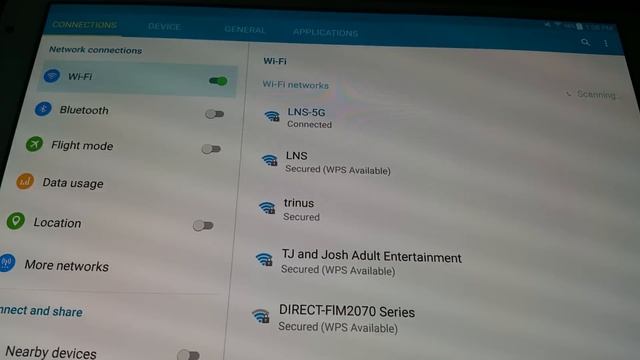Enable the Location switch
Image resolution: width=640 pixels, height=360 pixels.
(203, 225)
